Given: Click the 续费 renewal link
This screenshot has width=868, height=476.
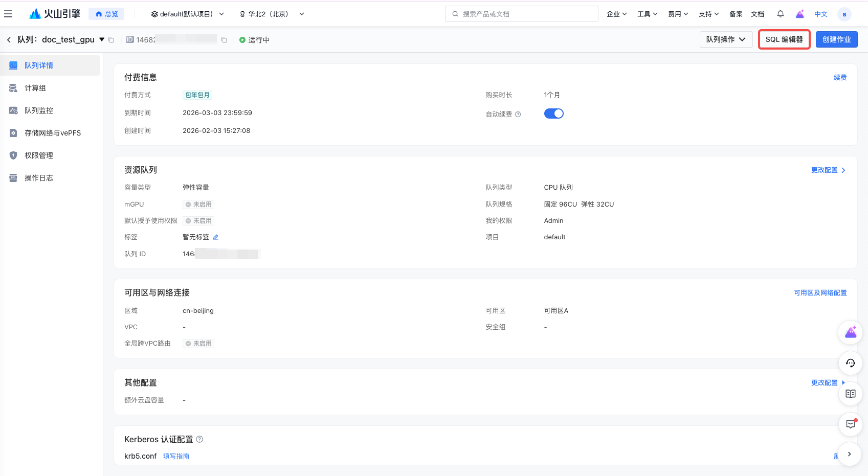Looking at the screenshot, I should point(840,77).
